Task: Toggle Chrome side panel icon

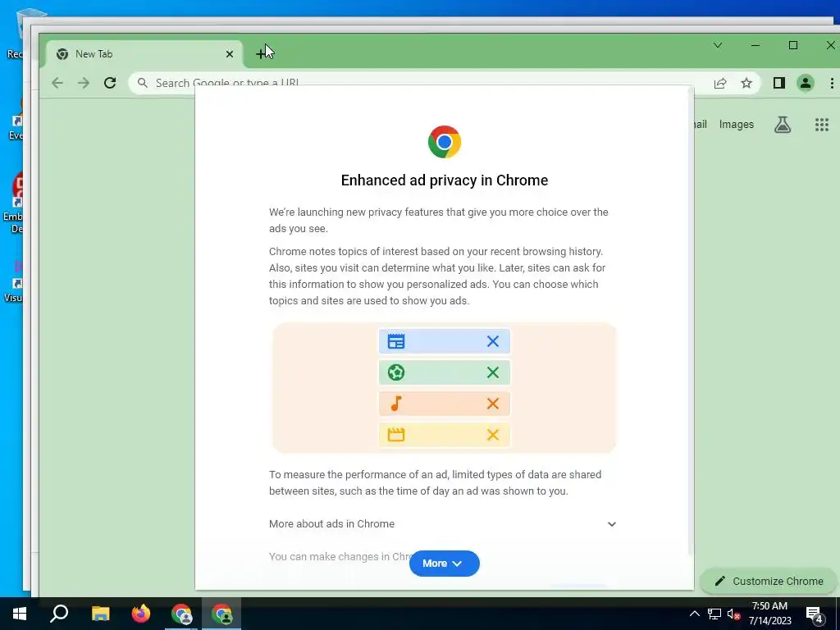Action: click(779, 83)
